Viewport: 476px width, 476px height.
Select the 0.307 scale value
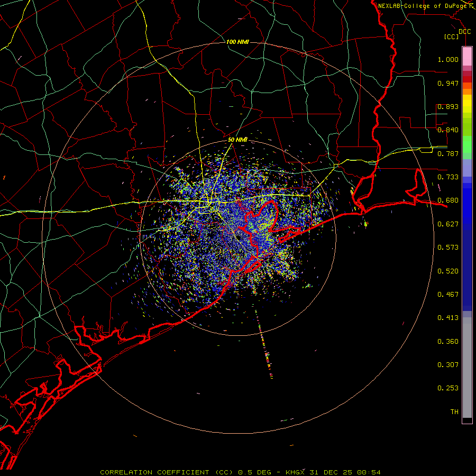[448, 365]
